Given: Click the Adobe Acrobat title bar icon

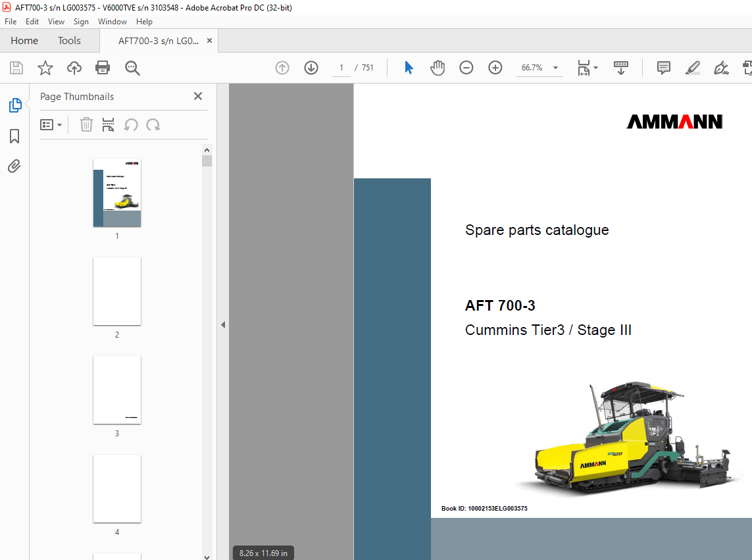Looking at the screenshot, I should click(x=6, y=7).
